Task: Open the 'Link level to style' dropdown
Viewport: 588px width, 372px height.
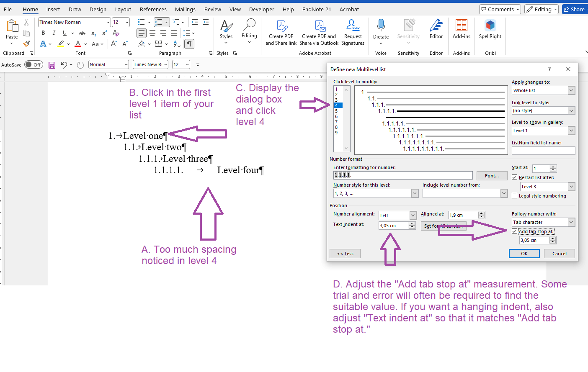Action: (x=571, y=110)
